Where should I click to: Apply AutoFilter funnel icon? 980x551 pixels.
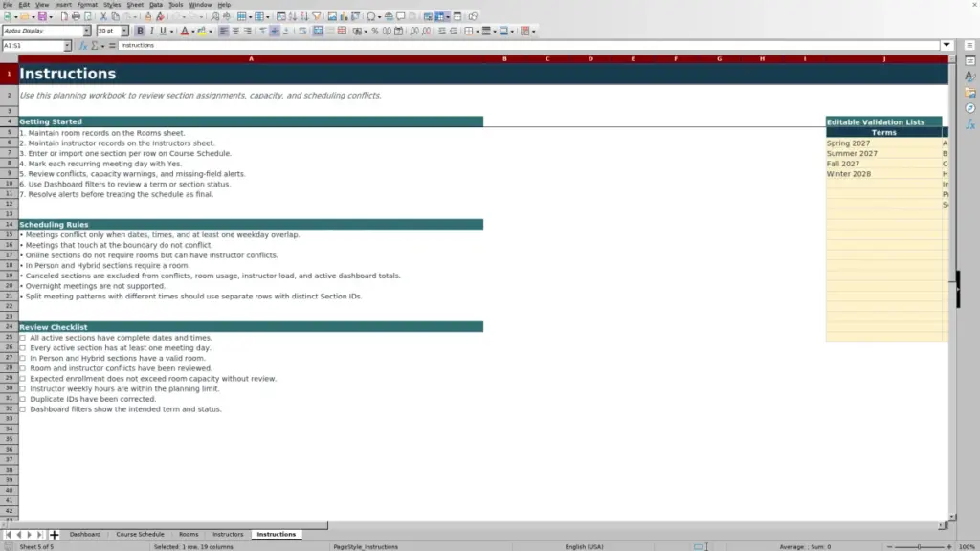coord(316,17)
